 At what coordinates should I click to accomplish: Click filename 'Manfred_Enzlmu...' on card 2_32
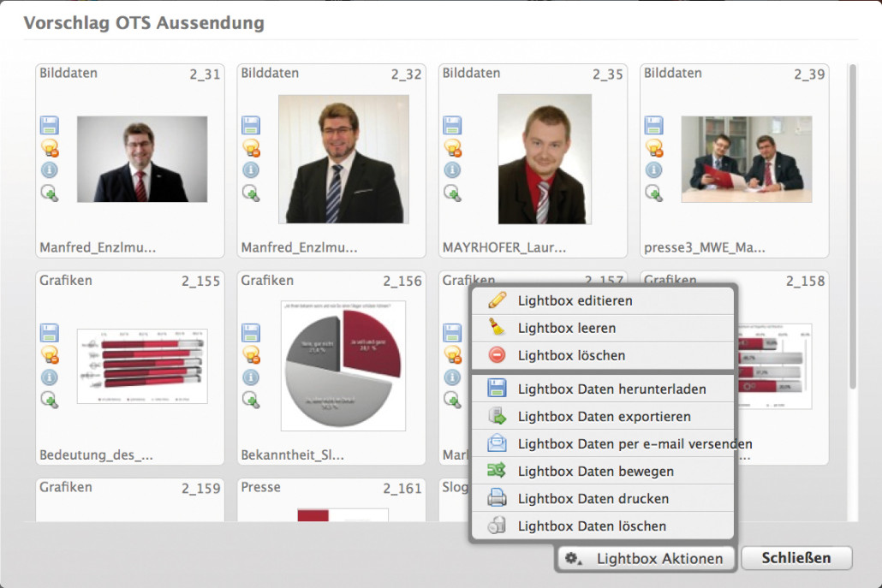pos(299,247)
